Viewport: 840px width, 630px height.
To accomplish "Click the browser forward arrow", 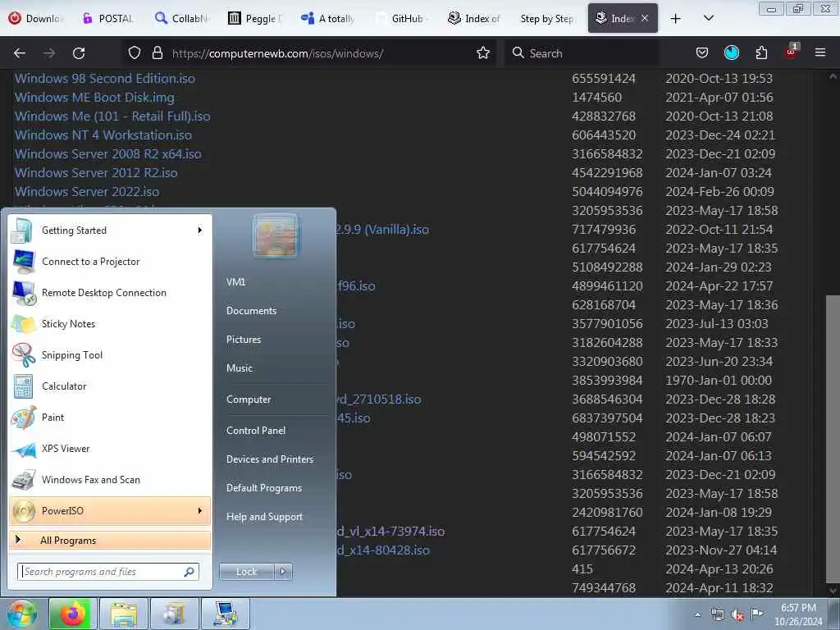I will click(x=48, y=53).
